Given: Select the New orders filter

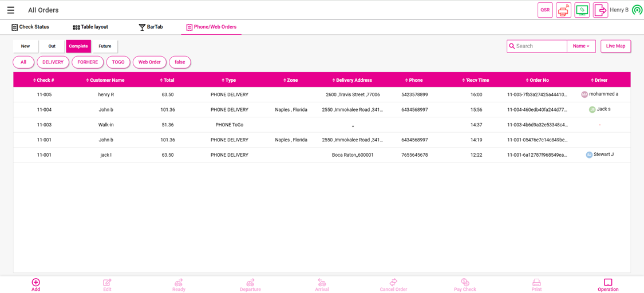Looking at the screenshot, I should pyautogui.click(x=25, y=46).
